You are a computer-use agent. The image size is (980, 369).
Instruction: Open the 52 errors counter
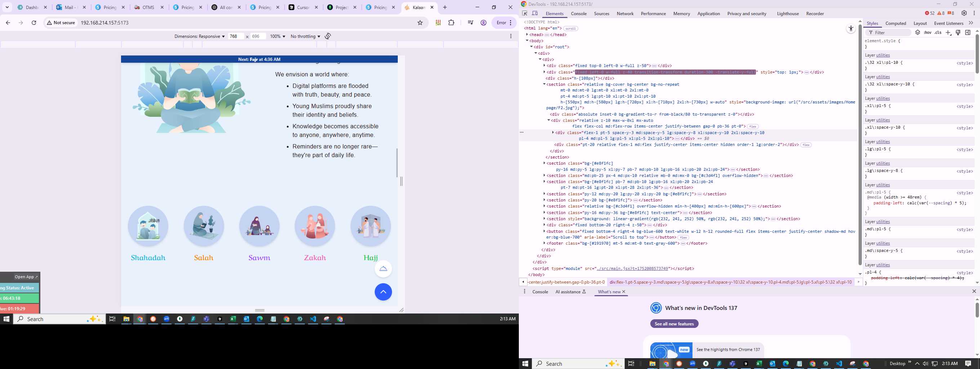pyautogui.click(x=930, y=13)
